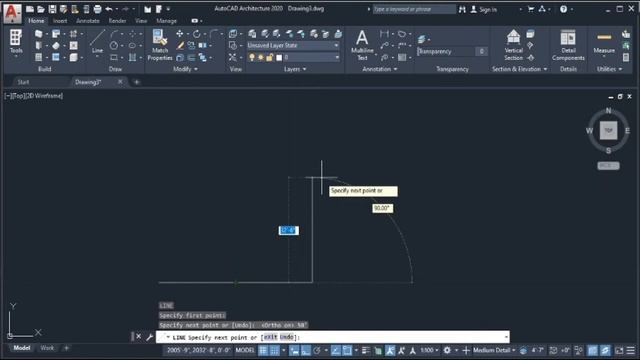Image resolution: width=640 pixels, height=360 pixels.
Task: Open the AutoCAD application menu button
Action: (x=12, y=13)
